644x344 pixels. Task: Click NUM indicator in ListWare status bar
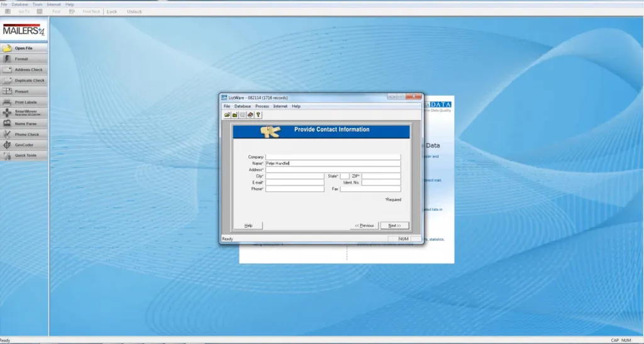coord(404,239)
